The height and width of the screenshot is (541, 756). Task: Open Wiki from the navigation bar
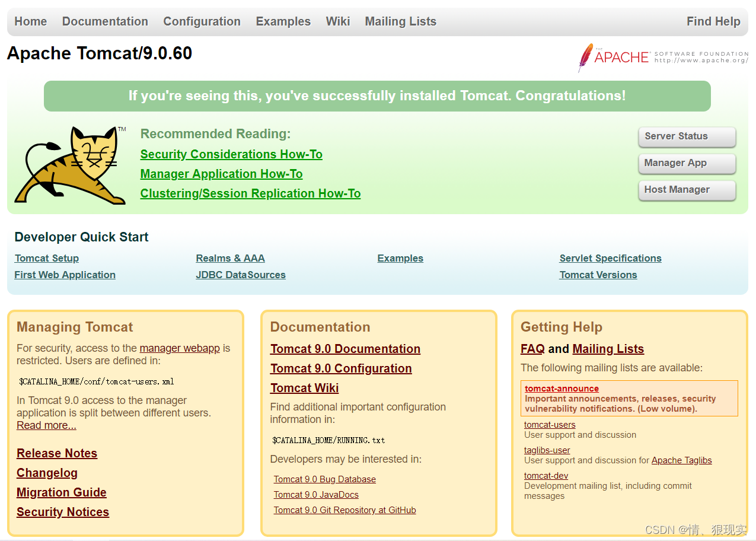tap(338, 21)
